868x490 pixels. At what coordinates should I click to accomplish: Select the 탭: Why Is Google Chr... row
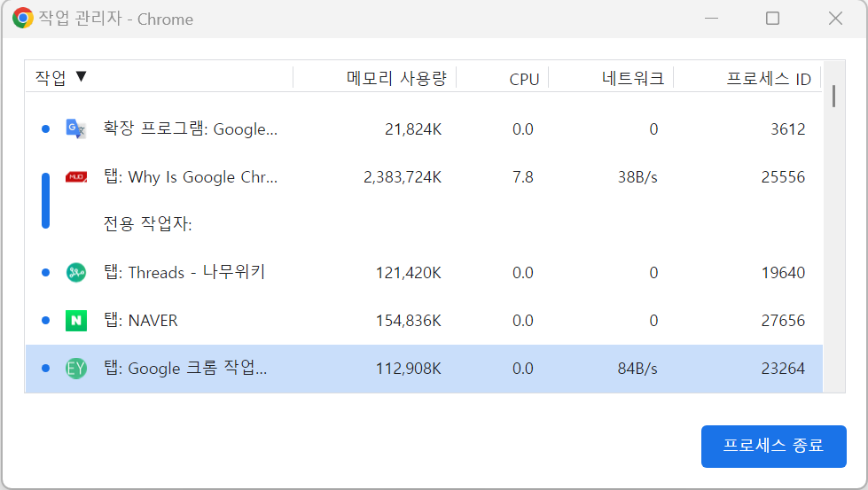click(424, 177)
